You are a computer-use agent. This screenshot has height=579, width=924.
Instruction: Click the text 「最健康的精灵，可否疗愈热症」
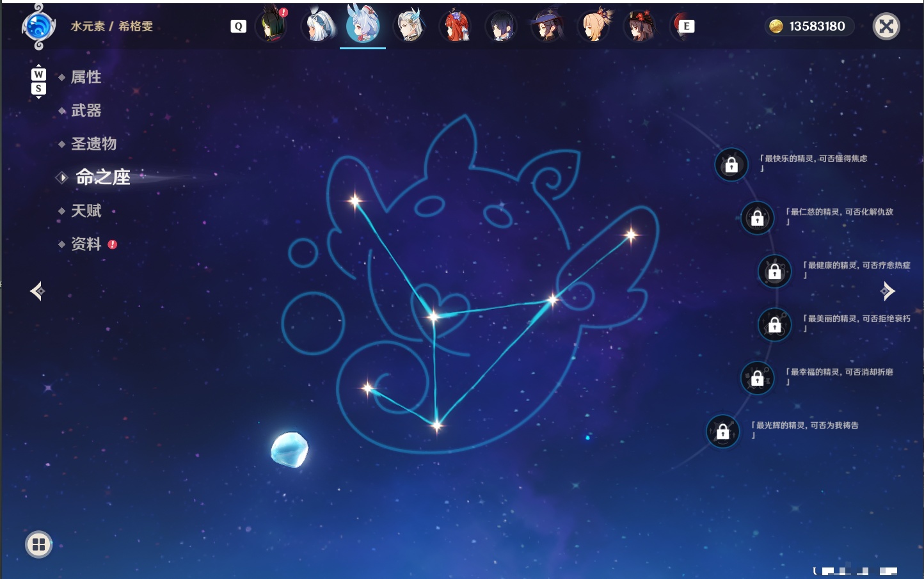click(856, 269)
